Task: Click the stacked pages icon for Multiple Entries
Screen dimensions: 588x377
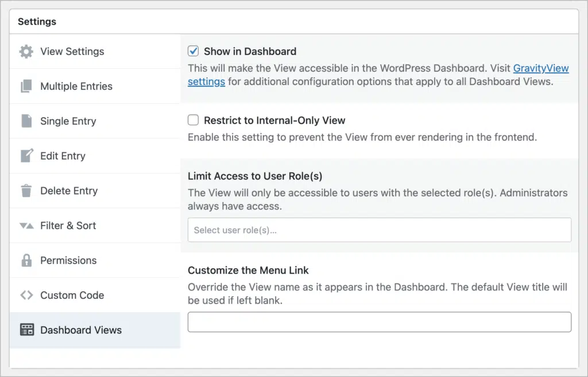Action: click(x=26, y=86)
